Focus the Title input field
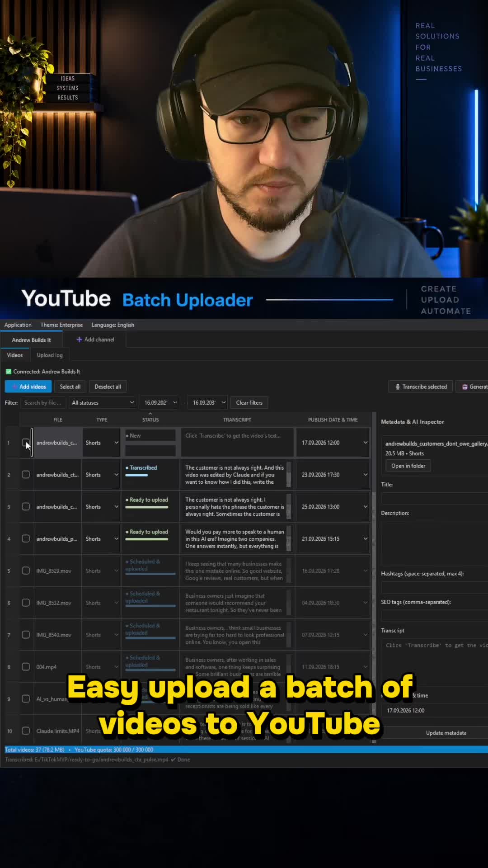This screenshot has height=868, width=488. pos(435,498)
